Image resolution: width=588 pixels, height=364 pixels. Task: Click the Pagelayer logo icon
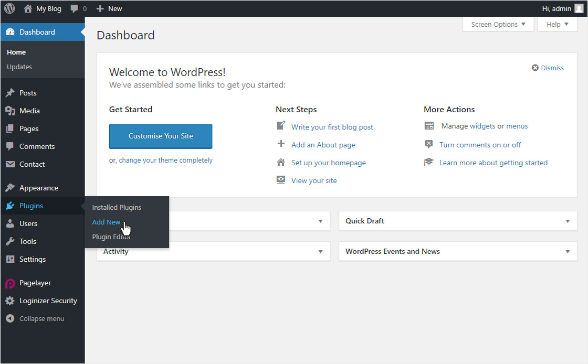click(x=10, y=283)
